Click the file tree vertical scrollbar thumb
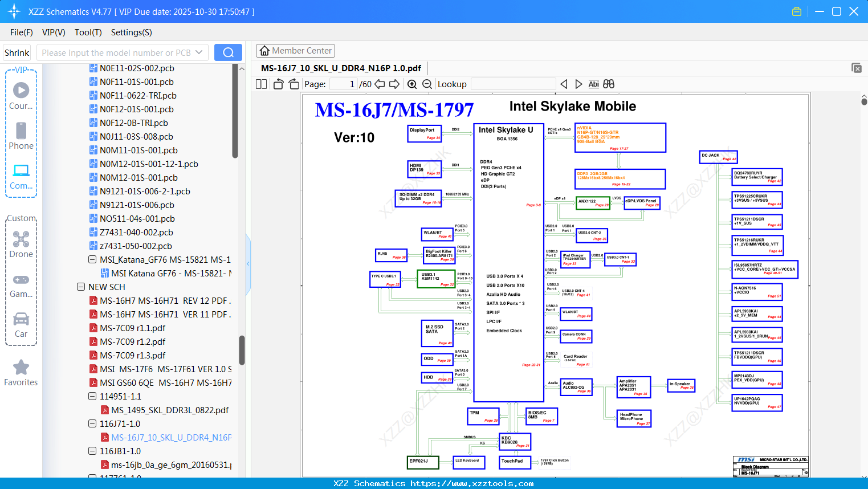 click(242, 350)
